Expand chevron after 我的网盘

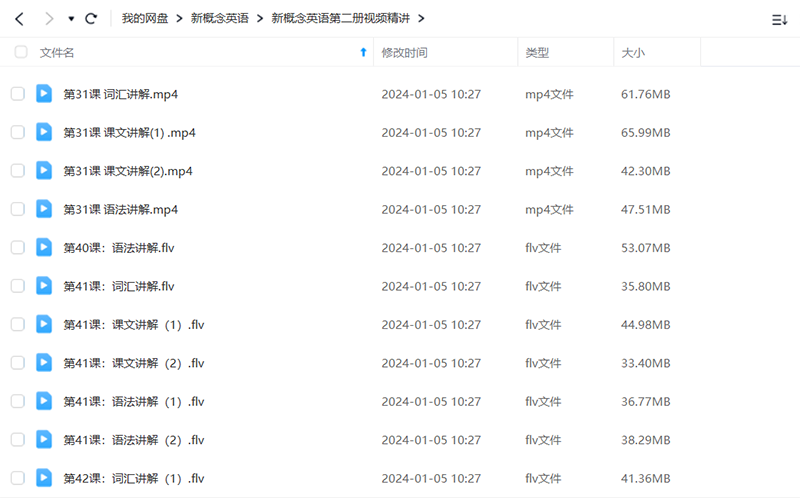click(179, 19)
